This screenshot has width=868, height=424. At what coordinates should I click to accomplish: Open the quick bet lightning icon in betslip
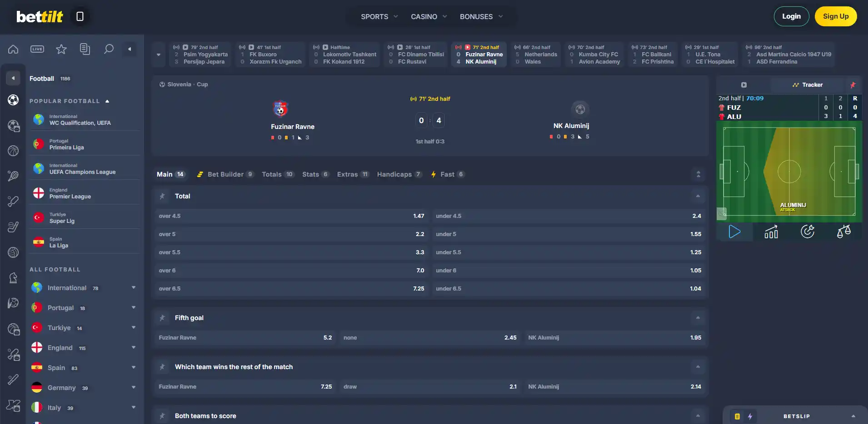[750, 416]
